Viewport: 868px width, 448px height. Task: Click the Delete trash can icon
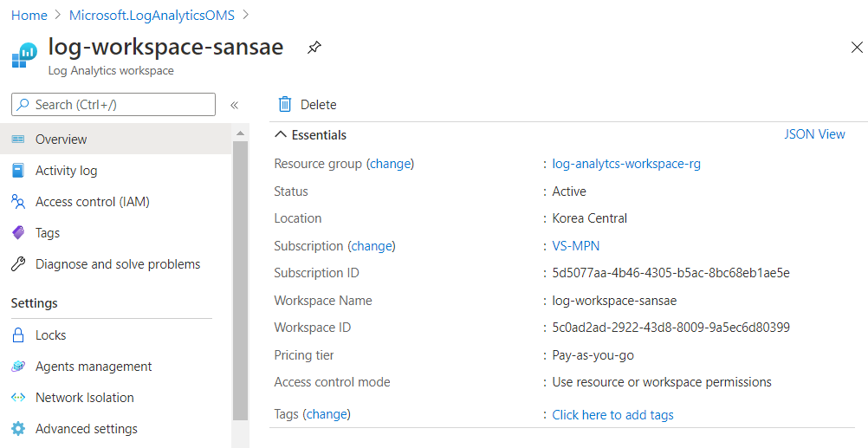click(285, 105)
